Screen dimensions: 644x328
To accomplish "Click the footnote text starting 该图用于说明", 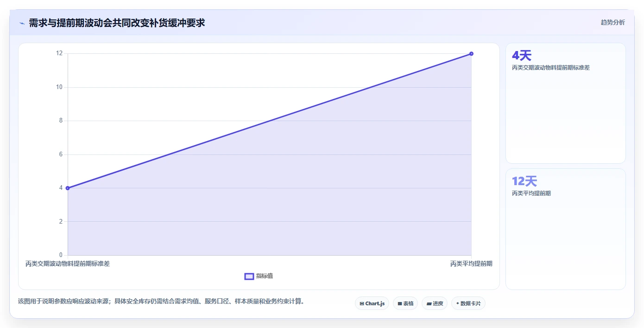I will point(162,301).
